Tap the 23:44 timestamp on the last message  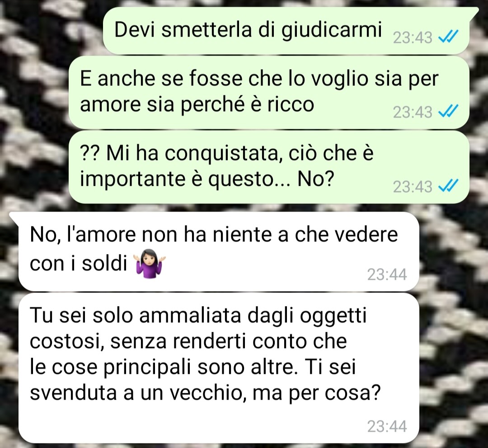387,426
